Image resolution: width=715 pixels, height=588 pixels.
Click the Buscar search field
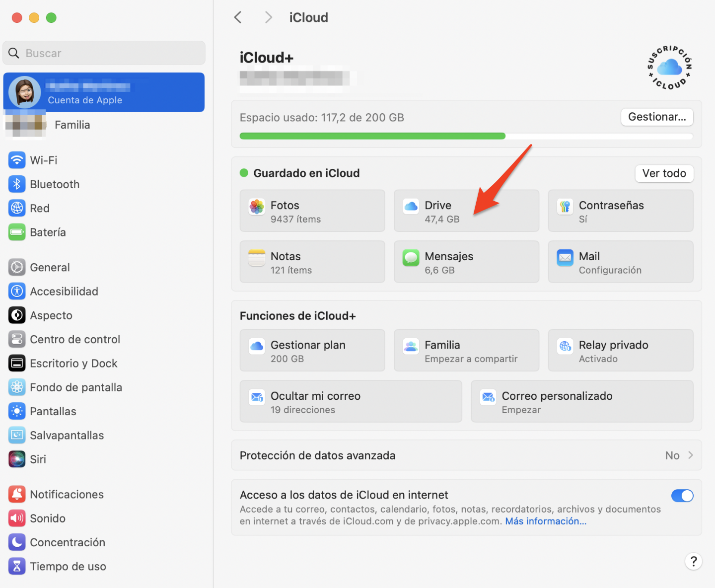pos(104,53)
